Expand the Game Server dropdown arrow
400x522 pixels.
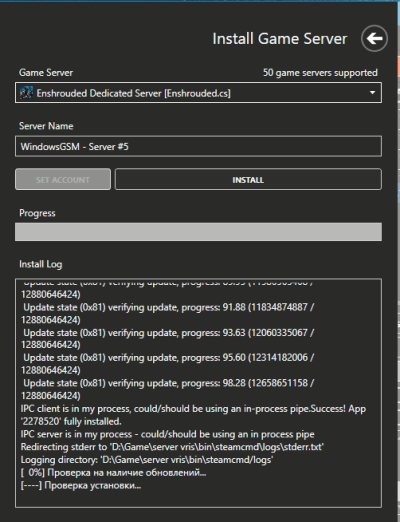[372, 93]
